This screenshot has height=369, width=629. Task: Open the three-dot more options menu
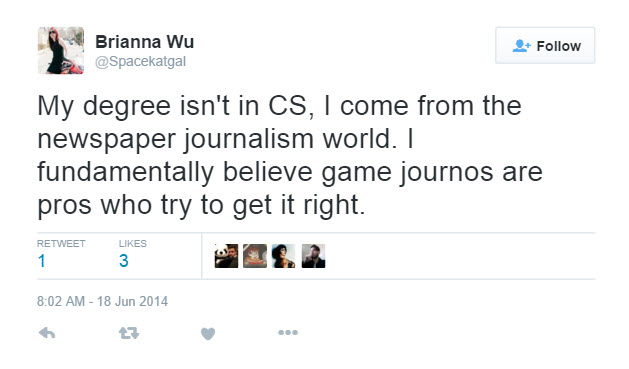[288, 332]
